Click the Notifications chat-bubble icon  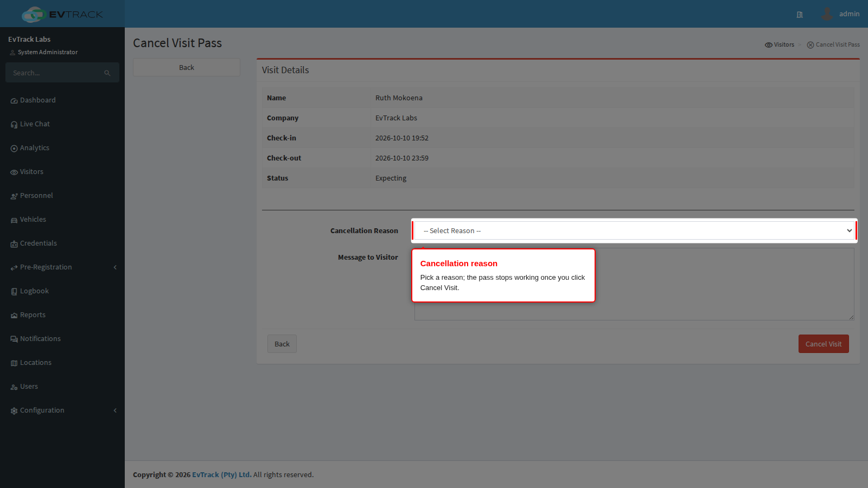14,339
